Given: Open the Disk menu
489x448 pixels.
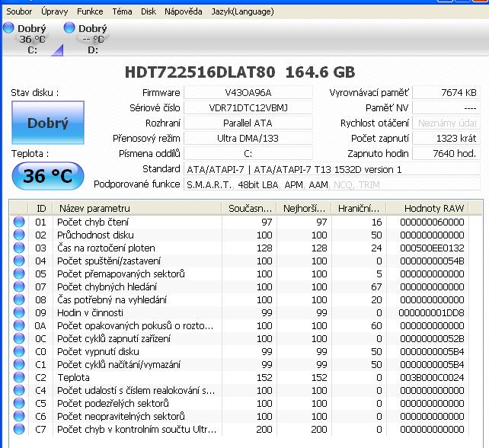Looking at the screenshot, I should pyautogui.click(x=148, y=11).
